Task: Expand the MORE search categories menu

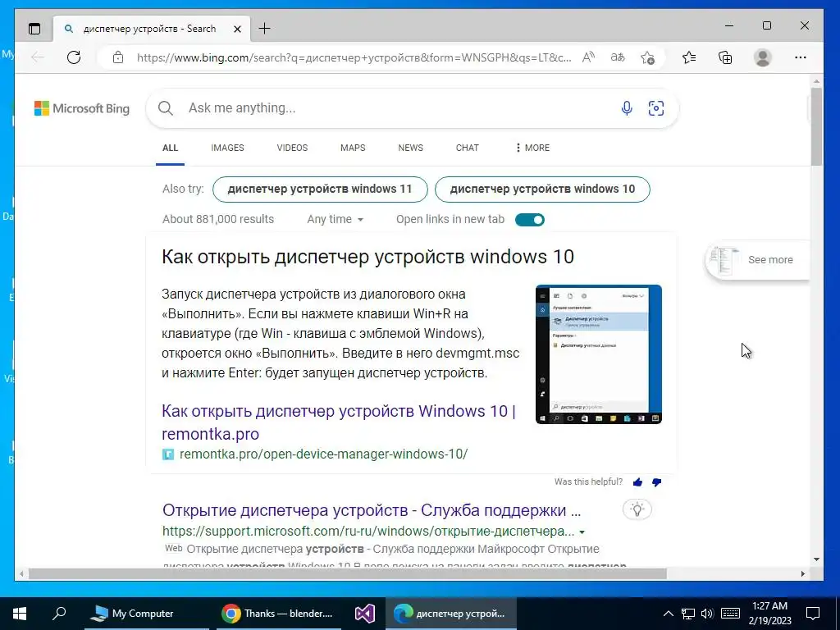Action: coord(532,148)
